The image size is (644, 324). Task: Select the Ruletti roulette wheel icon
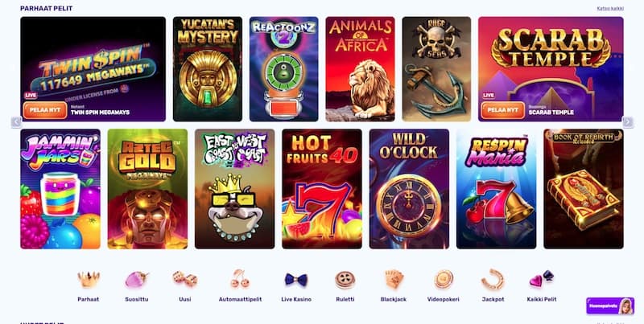point(345,280)
